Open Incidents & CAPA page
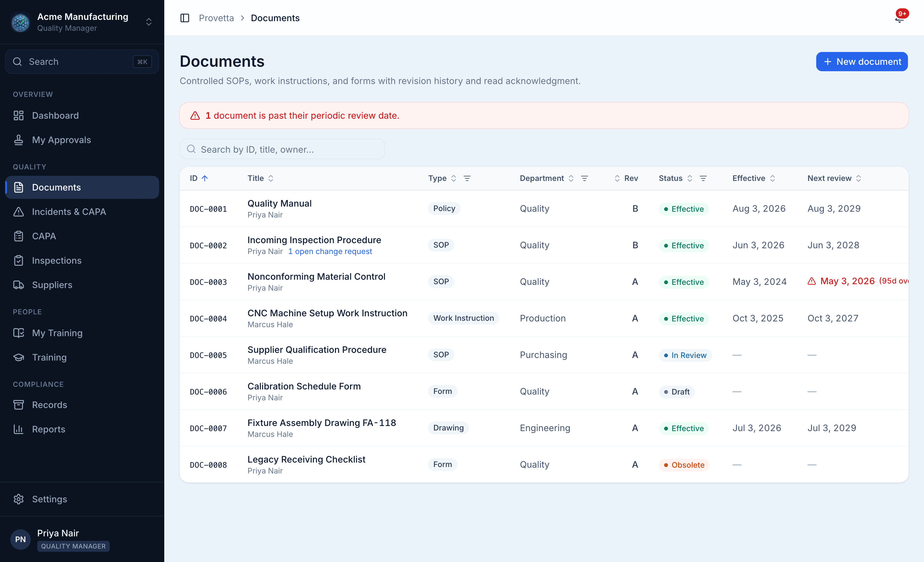924x562 pixels. pyautogui.click(x=82, y=212)
